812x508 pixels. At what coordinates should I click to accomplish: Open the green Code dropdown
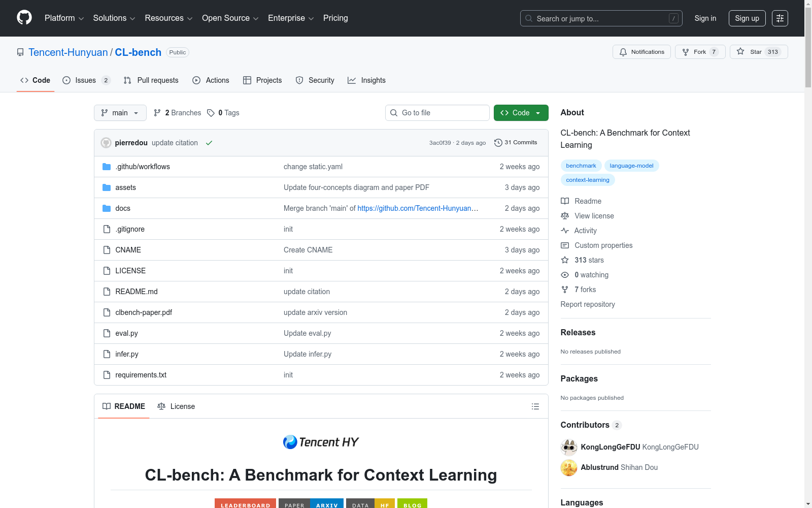coord(521,113)
